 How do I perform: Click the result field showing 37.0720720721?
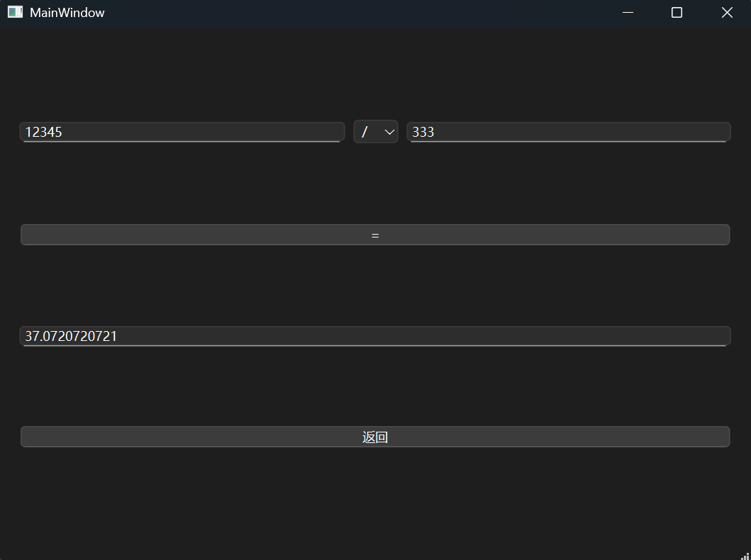coord(375,336)
